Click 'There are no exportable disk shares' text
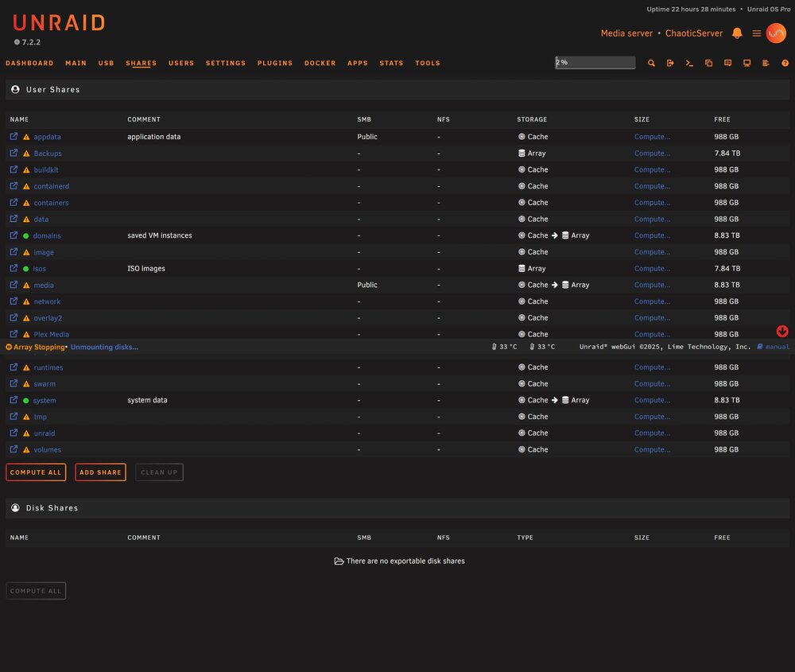The height and width of the screenshot is (672, 795). pyautogui.click(x=405, y=561)
